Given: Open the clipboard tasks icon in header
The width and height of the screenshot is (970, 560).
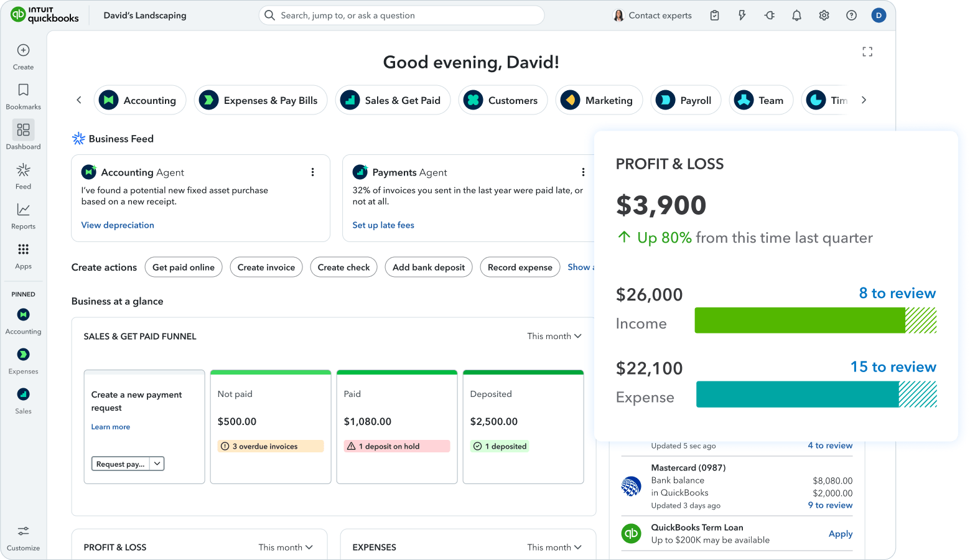Looking at the screenshot, I should click(715, 16).
